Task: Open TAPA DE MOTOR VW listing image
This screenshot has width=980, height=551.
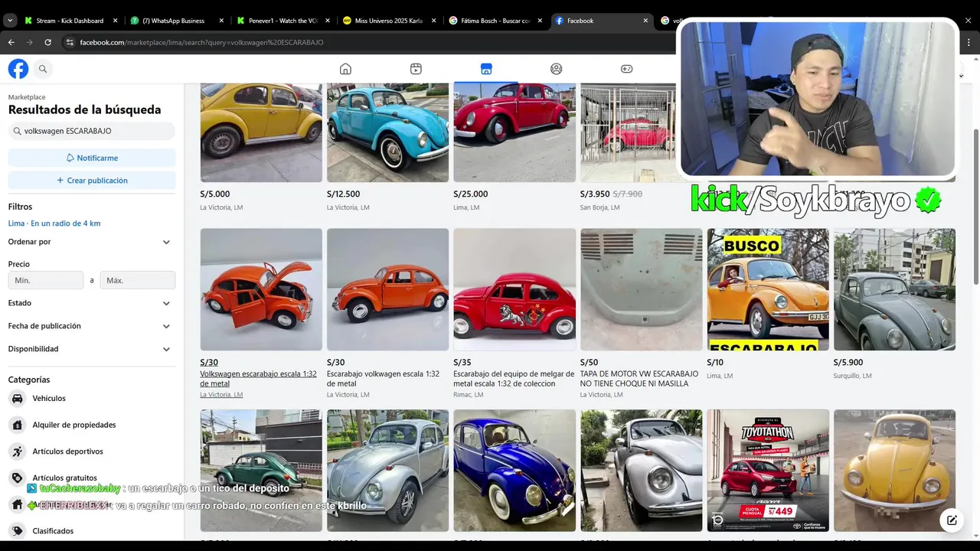Action: point(641,289)
